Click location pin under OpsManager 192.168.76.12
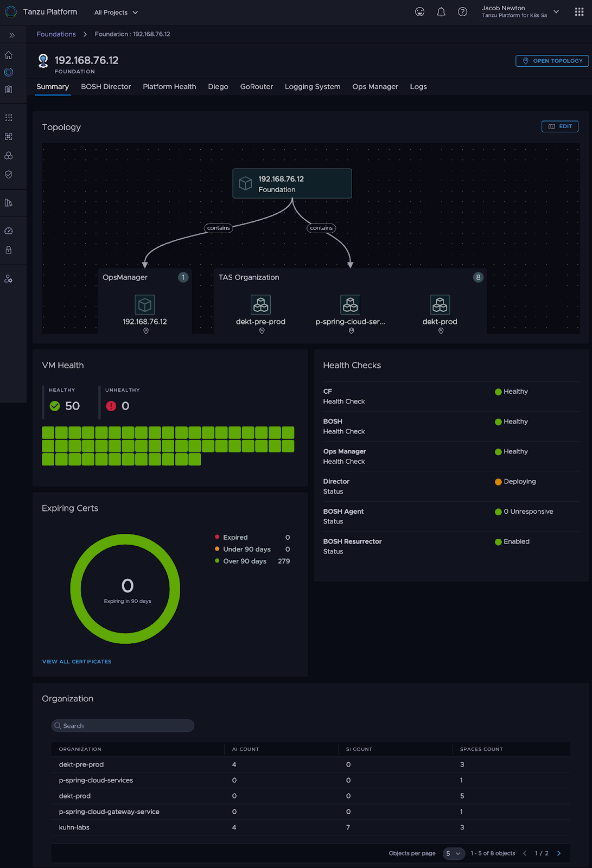 (145, 331)
